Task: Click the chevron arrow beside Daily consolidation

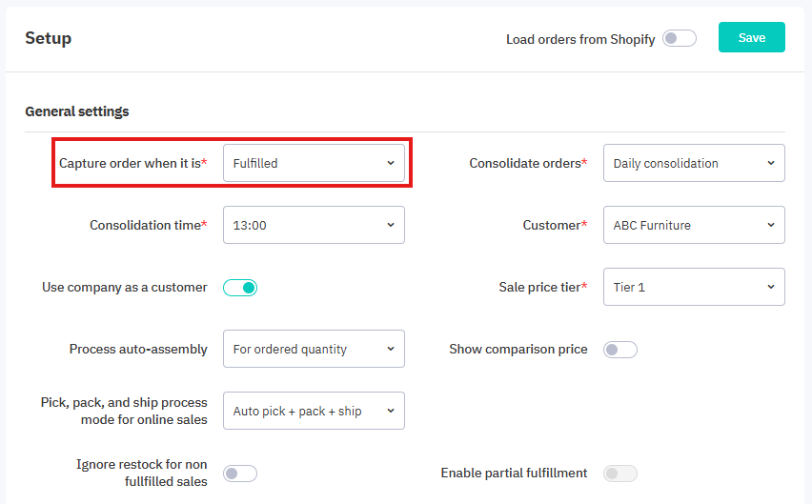Action: click(x=770, y=163)
